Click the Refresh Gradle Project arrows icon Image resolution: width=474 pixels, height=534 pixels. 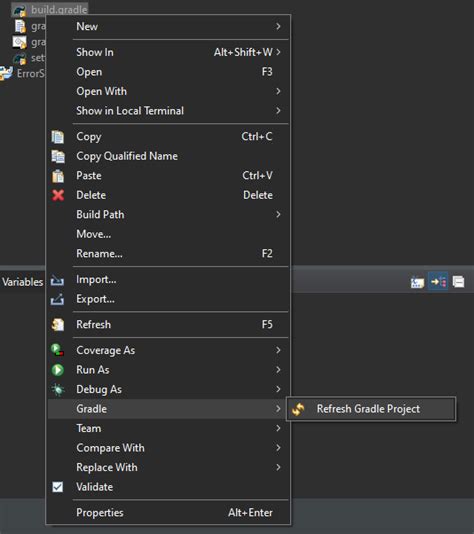click(298, 409)
